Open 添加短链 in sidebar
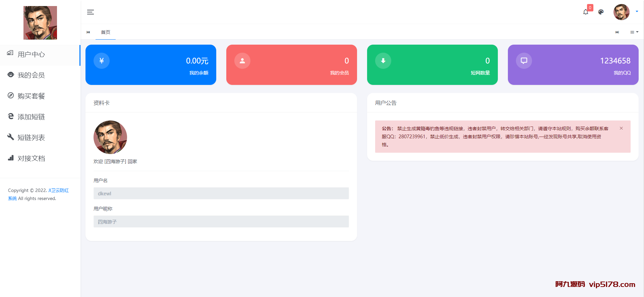This screenshot has height=297, width=644. coord(40,117)
